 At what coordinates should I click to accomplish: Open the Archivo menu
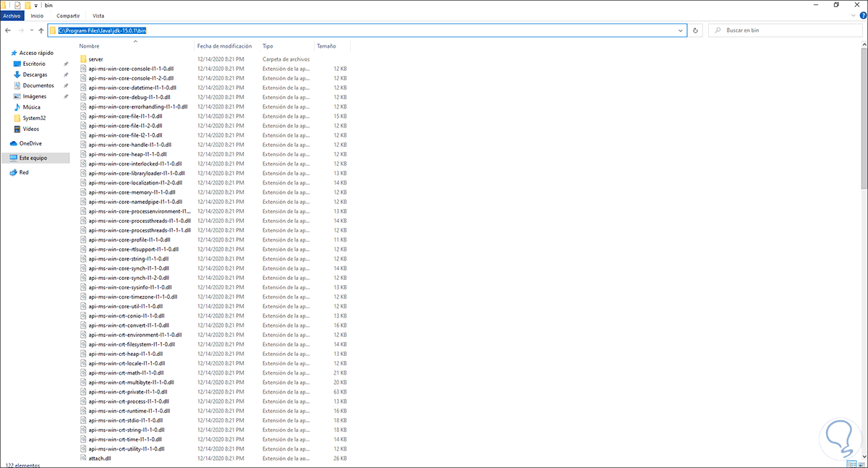(x=12, y=15)
